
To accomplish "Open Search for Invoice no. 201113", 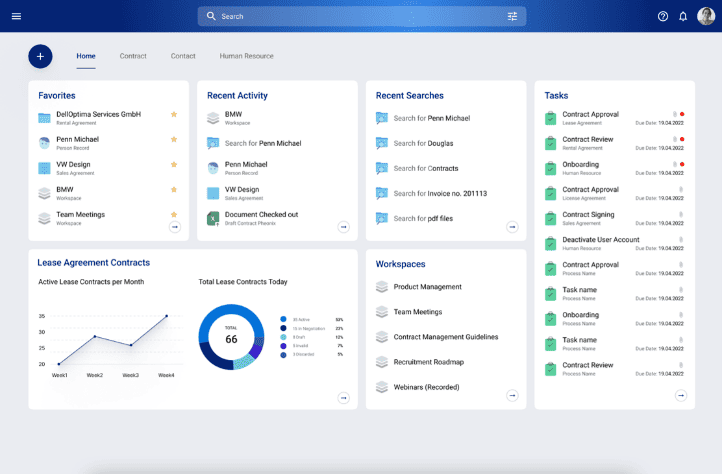I will [440, 193].
